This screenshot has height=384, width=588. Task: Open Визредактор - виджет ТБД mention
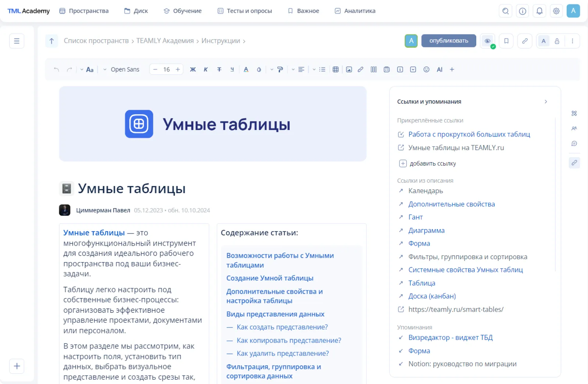(451, 338)
